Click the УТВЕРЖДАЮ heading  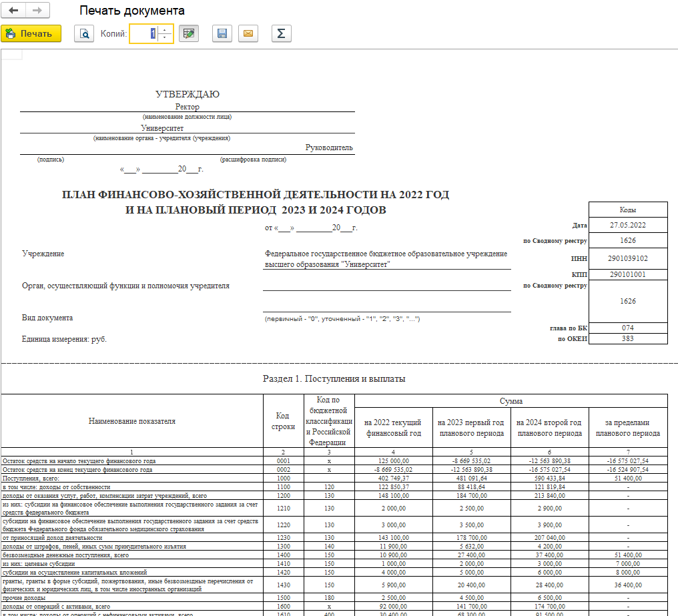[x=188, y=94]
